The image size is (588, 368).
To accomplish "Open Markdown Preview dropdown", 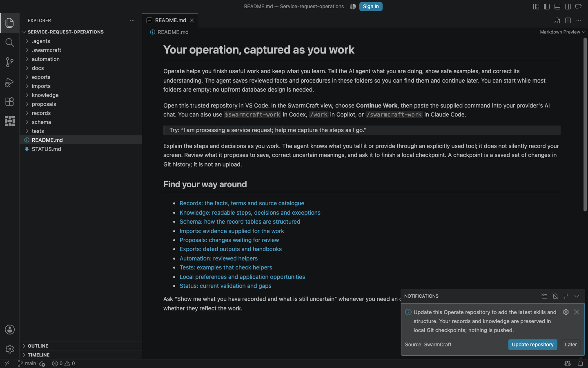I will coord(562,32).
